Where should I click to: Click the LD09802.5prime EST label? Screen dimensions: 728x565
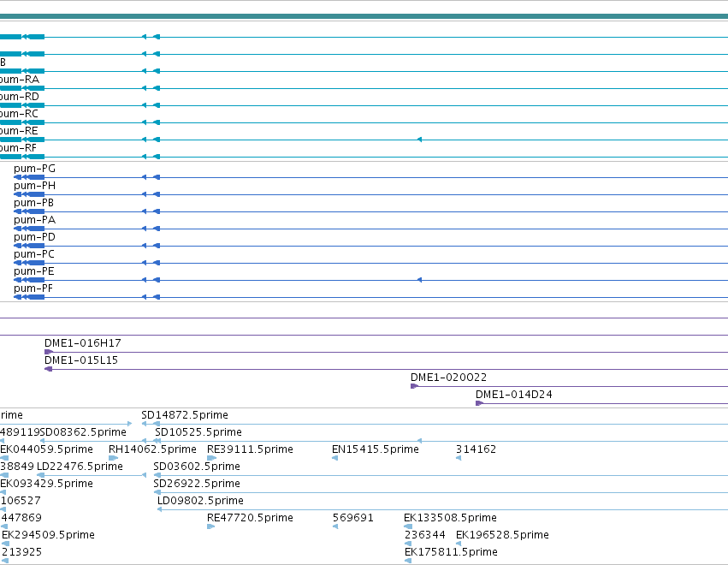pos(200,501)
